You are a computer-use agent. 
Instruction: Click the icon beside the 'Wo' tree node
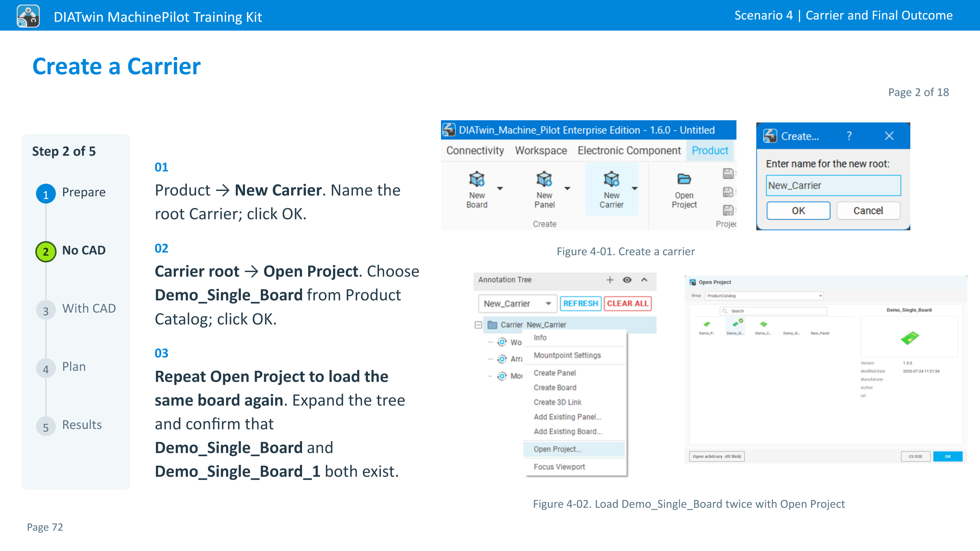click(x=502, y=342)
